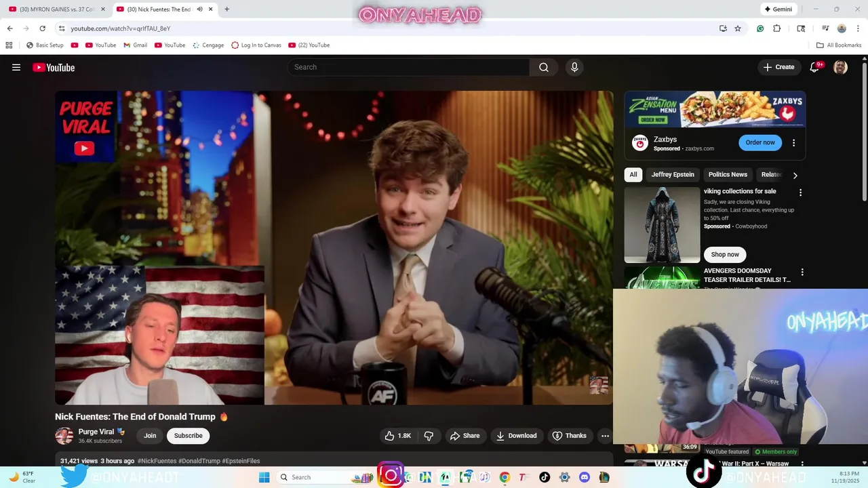Mute tab via speaker icon on active tab
Image resolution: width=868 pixels, height=488 pixels.
tap(199, 9)
